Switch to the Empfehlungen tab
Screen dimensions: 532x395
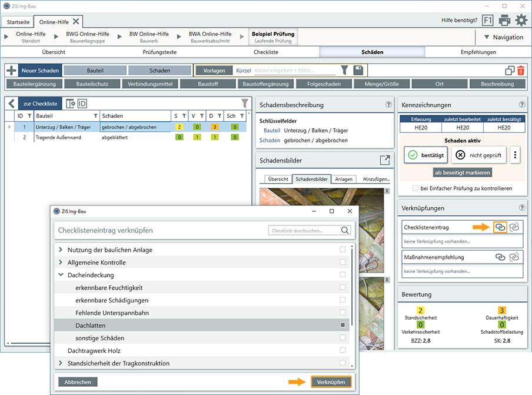[x=478, y=52]
